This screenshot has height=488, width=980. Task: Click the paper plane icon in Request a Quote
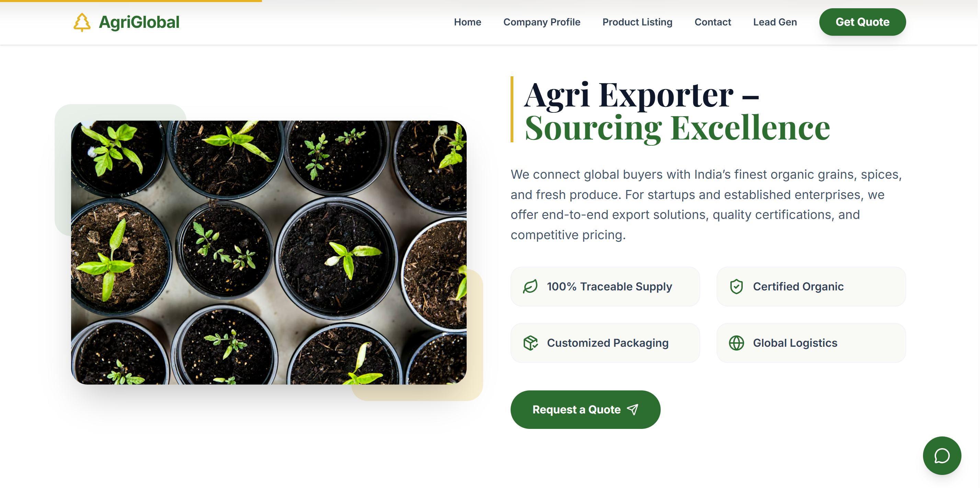(x=633, y=410)
